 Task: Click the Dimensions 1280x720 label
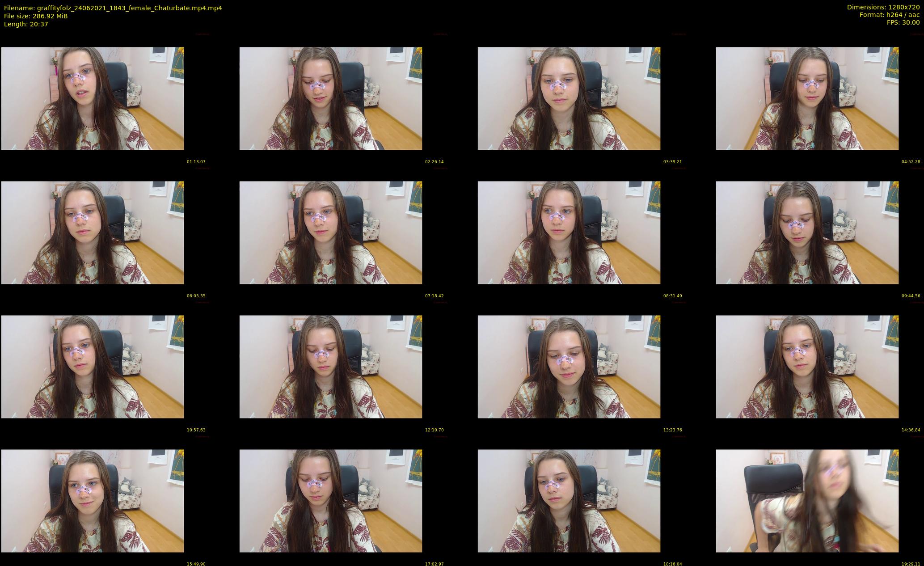click(883, 7)
